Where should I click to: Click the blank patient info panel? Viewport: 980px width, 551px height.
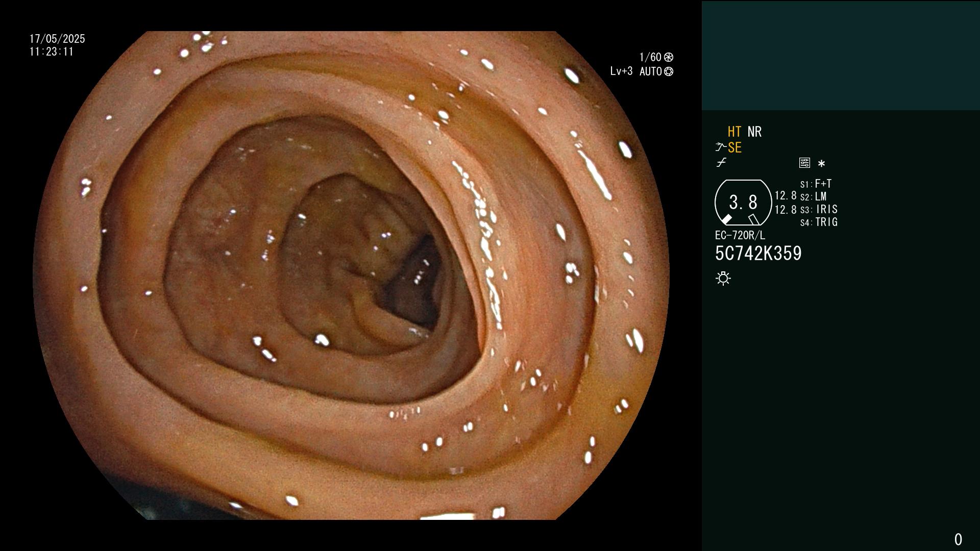point(841,55)
